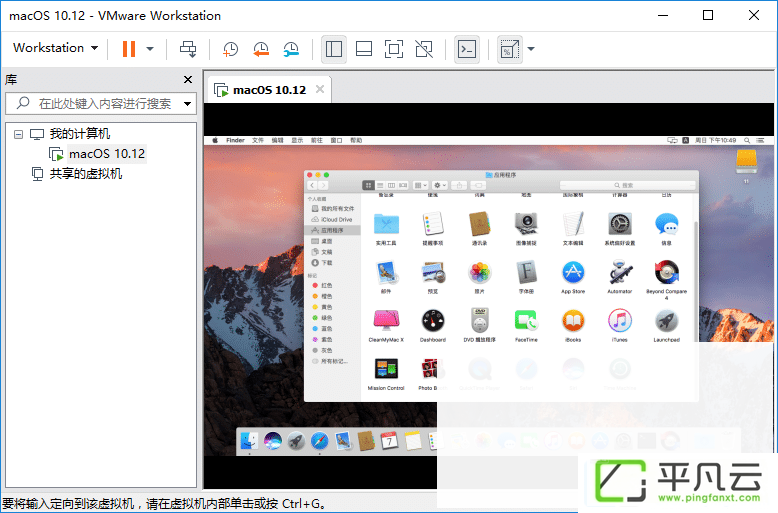This screenshot has width=778, height=513.
Task: Switch Finder to Cover Flow view
Action: point(403,185)
